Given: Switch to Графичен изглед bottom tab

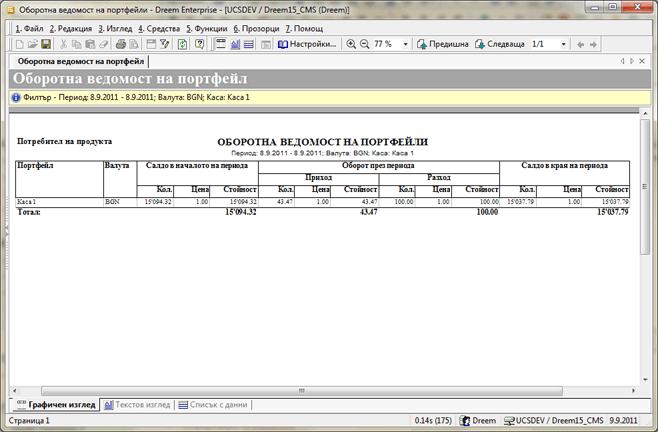Looking at the screenshot, I should click(x=56, y=405).
